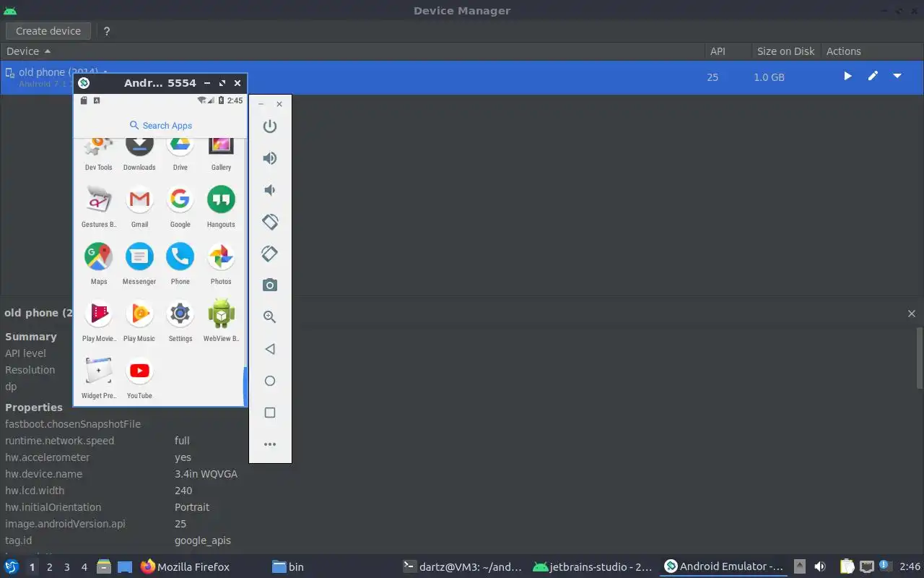Open the Phone app

click(180, 263)
